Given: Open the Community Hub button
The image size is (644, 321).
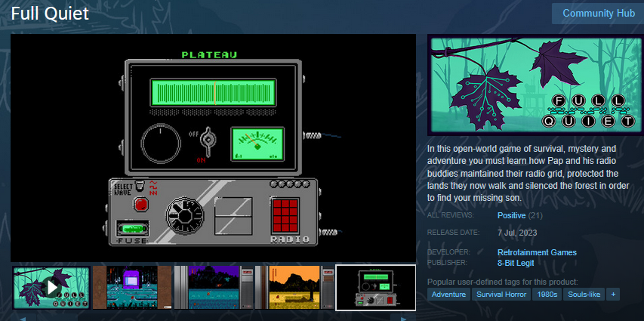Looking at the screenshot, I should pos(599,13).
